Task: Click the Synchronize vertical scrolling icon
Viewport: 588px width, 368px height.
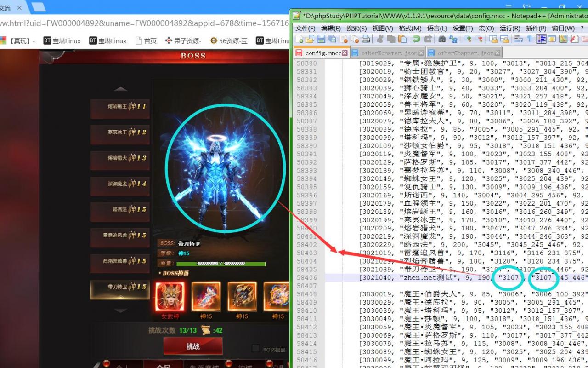Action: 493,39
